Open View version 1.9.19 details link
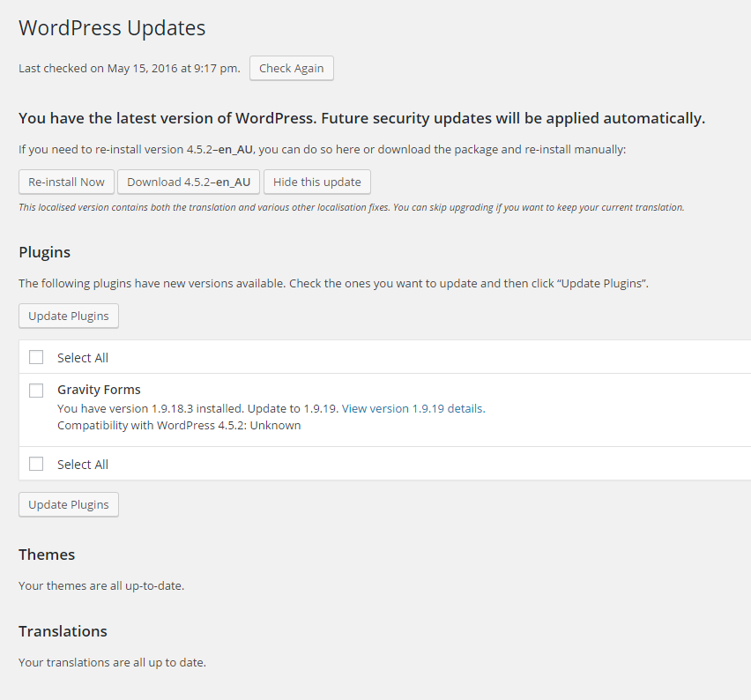This screenshot has width=751, height=700. pos(413,409)
